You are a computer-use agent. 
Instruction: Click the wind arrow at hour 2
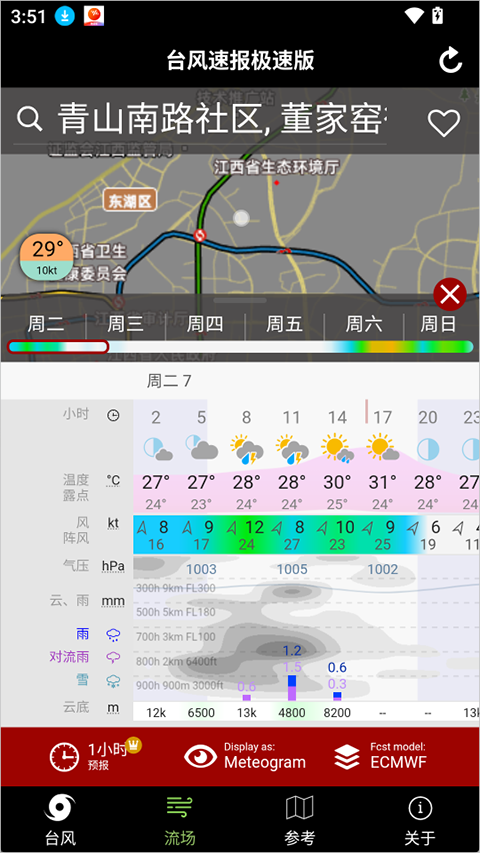click(x=142, y=527)
